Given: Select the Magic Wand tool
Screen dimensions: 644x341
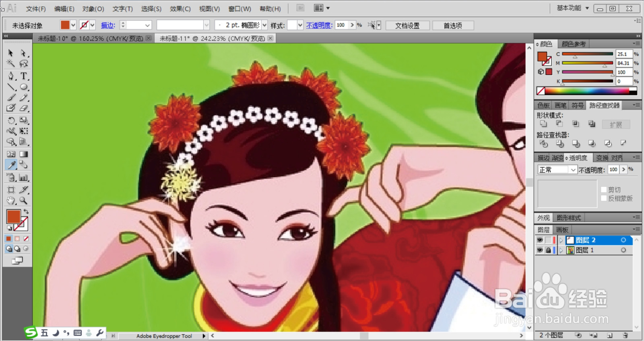Looking at the screenshot, I should click(11, 63).
